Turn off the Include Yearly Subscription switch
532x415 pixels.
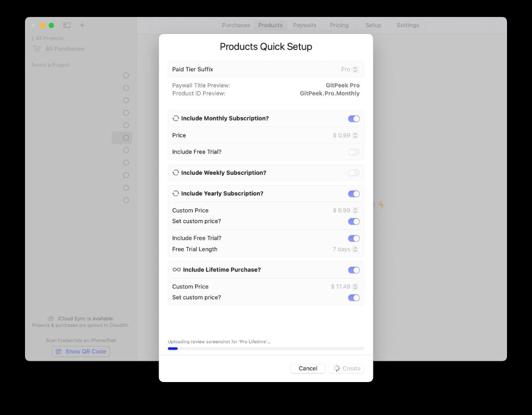(354, 194)
